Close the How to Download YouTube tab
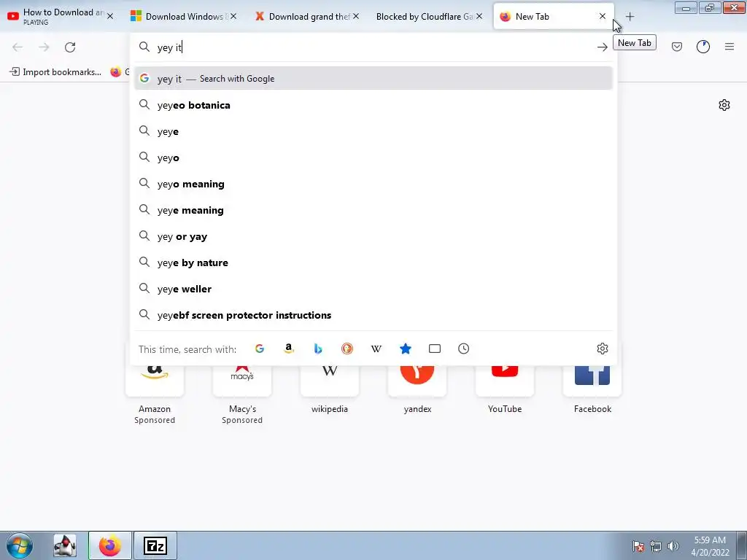This screenshot has height=560, width=747. pos(110,16)
